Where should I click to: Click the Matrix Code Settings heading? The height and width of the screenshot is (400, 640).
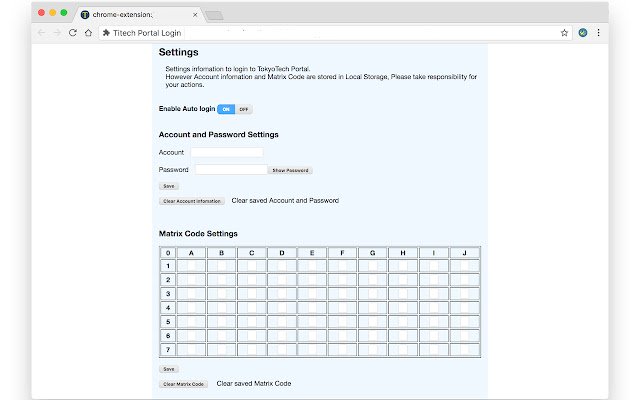198,233
